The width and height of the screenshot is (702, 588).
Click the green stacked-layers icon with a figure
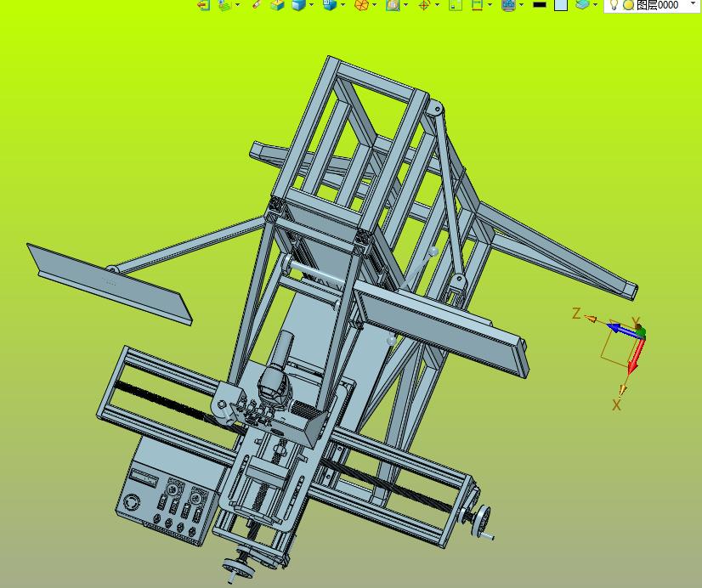pyautogui.click(x=224, y=5)
